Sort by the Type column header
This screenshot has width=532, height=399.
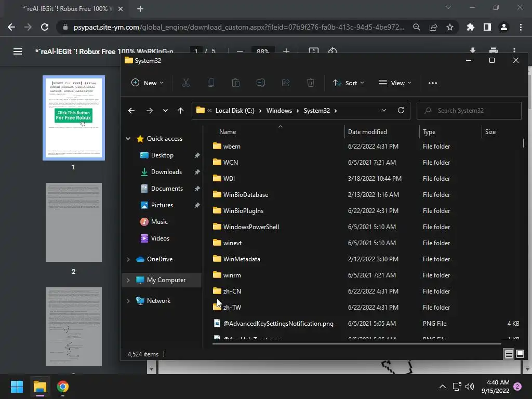click(429, 131)
